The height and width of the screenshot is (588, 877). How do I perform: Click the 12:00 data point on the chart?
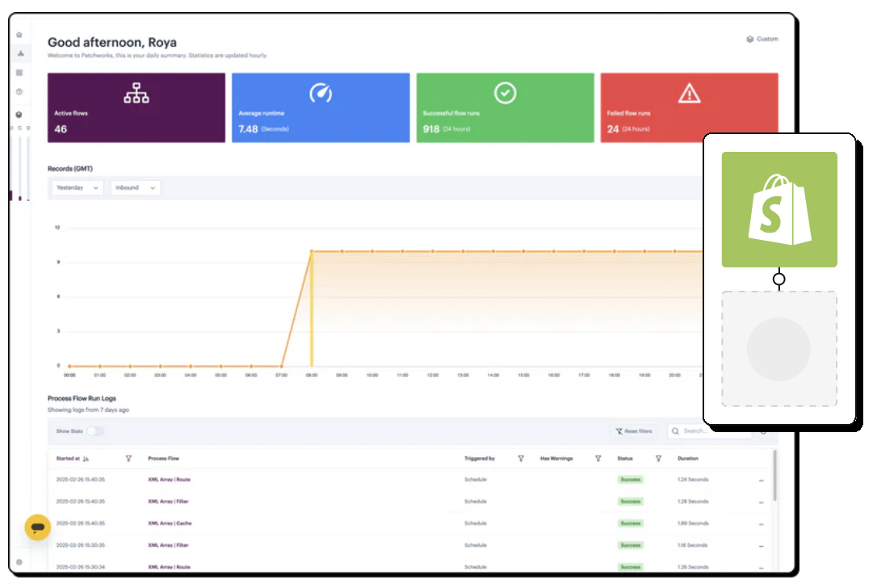(432, 251)
